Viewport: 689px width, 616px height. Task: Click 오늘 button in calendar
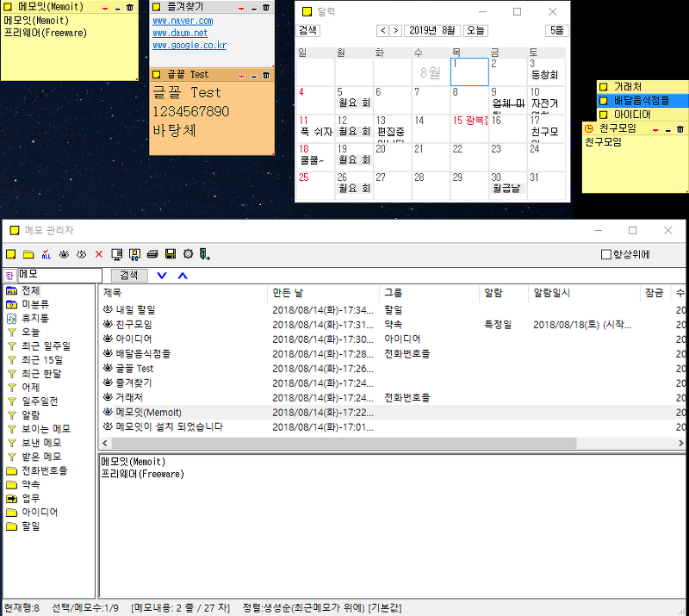click(x=475, y=30)
